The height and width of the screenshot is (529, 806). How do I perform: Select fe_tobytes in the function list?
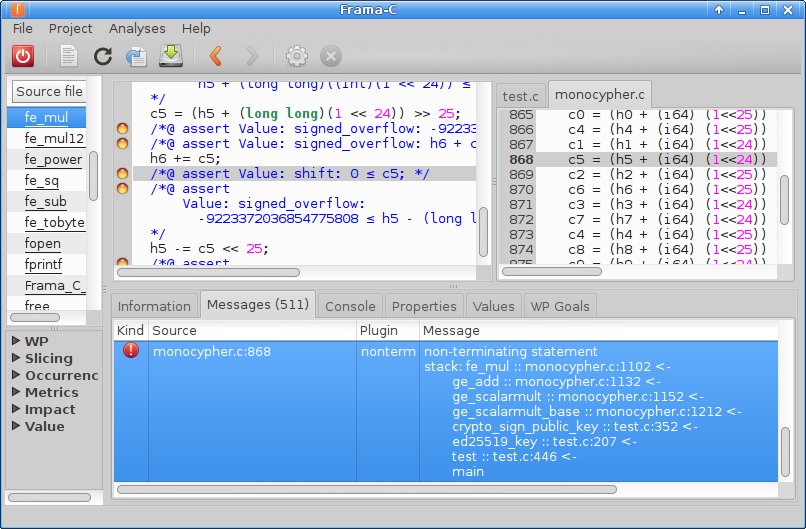[46, 223]
